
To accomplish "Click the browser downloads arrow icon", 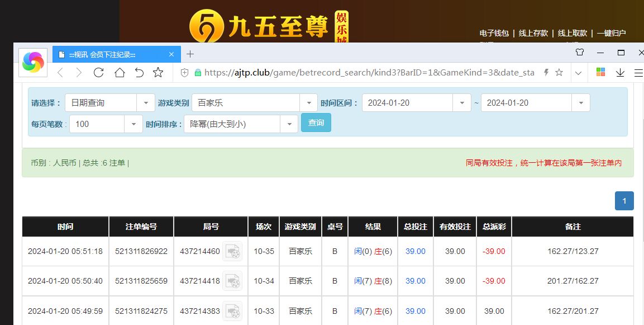I will [620, 73].
